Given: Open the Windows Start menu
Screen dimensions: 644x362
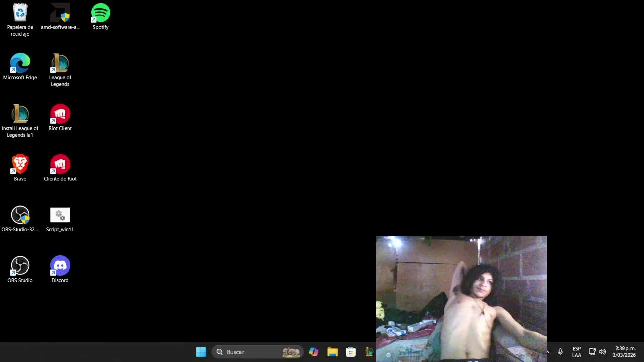Looking at the screenshot, I should 201,352.
